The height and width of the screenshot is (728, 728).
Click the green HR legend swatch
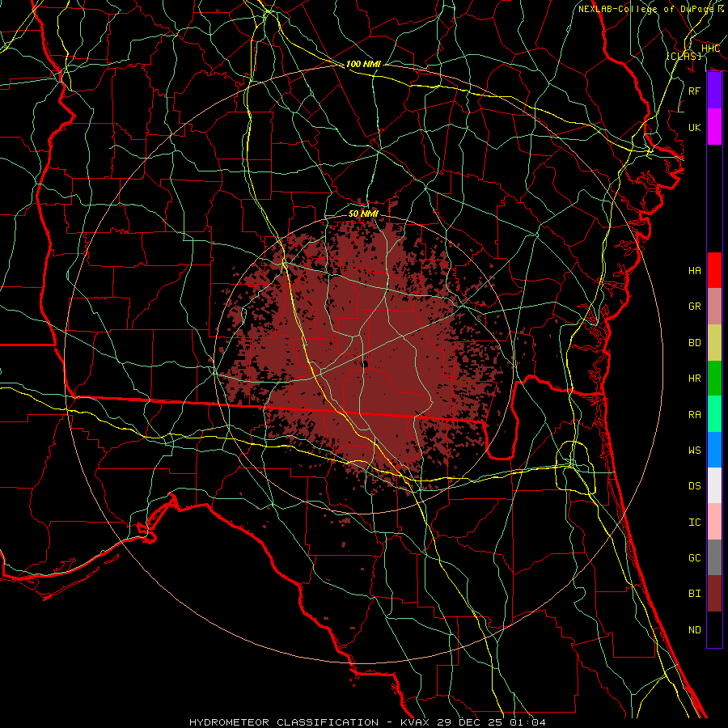pos(714,378)
